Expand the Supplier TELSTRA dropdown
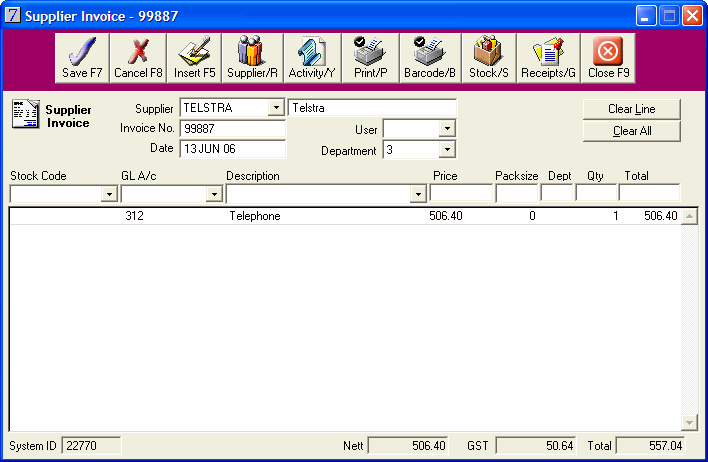 coord(275,108)
